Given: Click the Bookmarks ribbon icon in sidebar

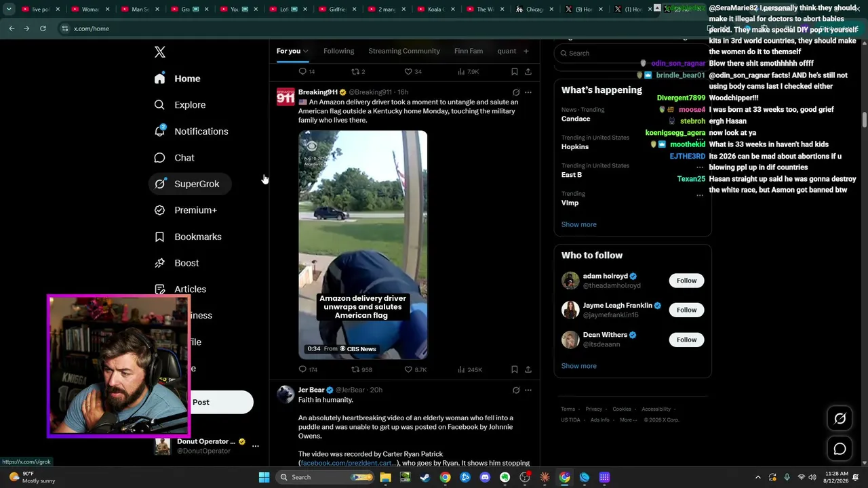Looking at the screenshot, I should pyautogui.click(x=159, y=237).
